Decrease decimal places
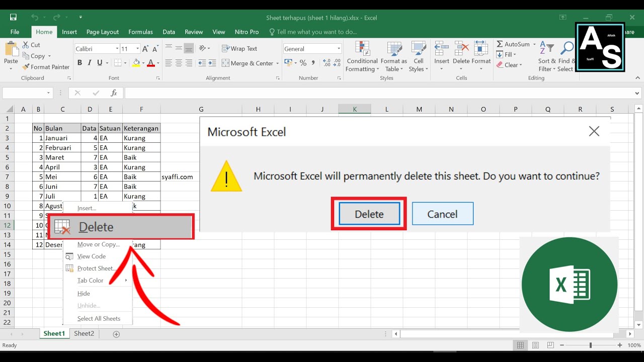The width and height of the screenshot is (644, 362). click(337, 63)
